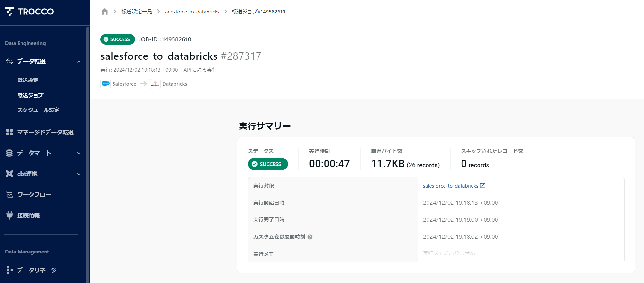644x283 pixels.
Task: Open 接続情報 menu item
Action: pyautogui.click(x=29, y=215)
